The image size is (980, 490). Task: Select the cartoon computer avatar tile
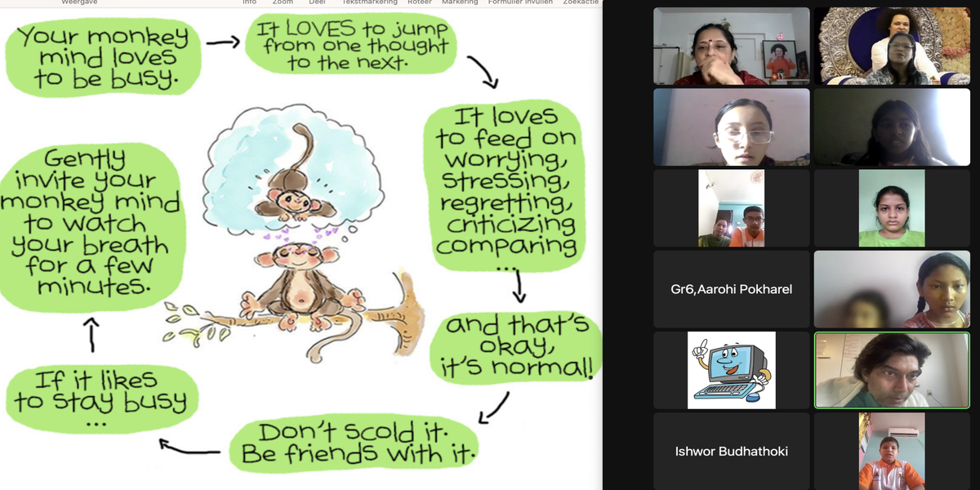coord(732,370)
